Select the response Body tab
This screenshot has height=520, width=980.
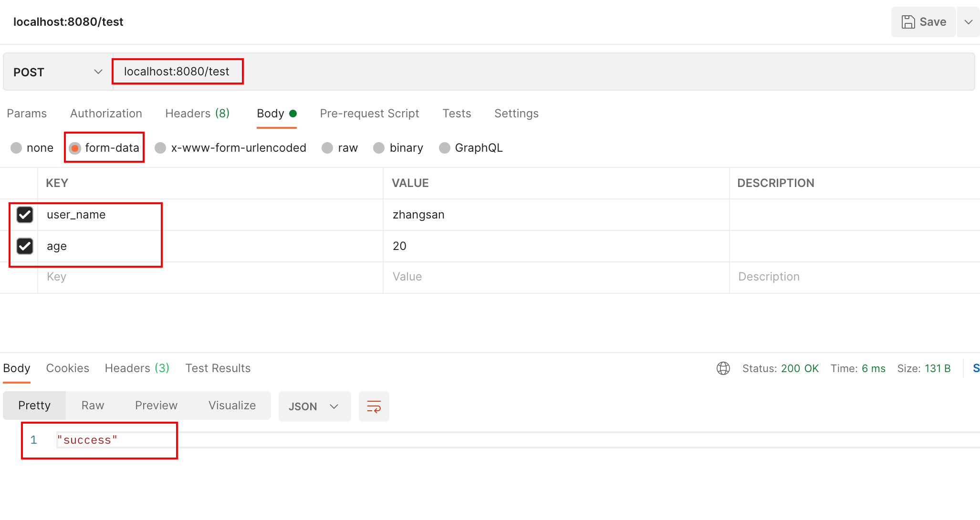(x=17, y=368)
